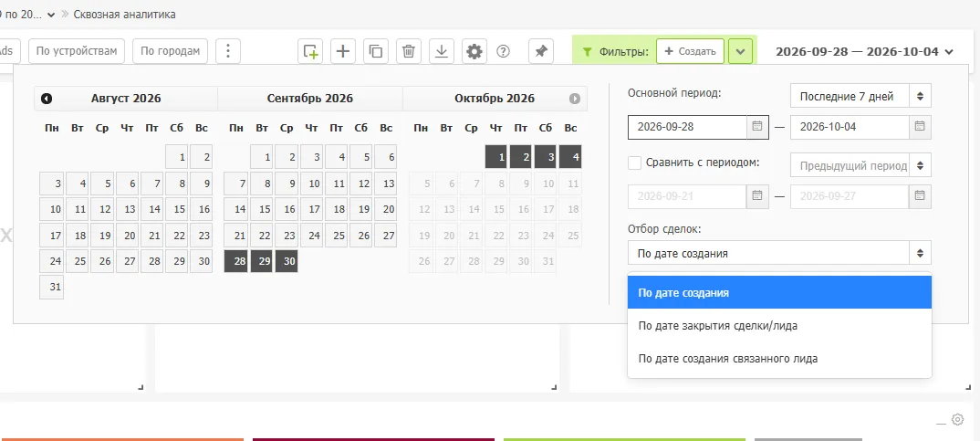This screenshot has width=980, height=441.
Task: Click the plus icon in toolbar
Action: [x=342, y=51]
